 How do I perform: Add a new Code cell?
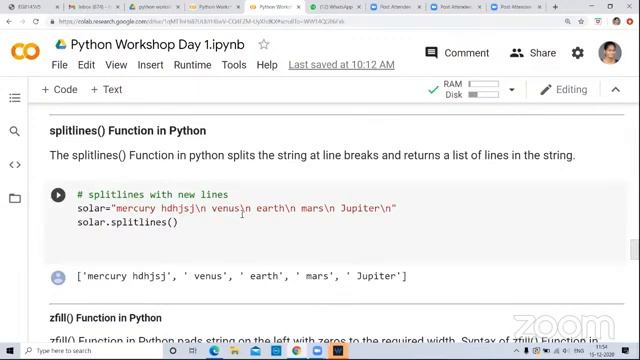tap(60, 89)
